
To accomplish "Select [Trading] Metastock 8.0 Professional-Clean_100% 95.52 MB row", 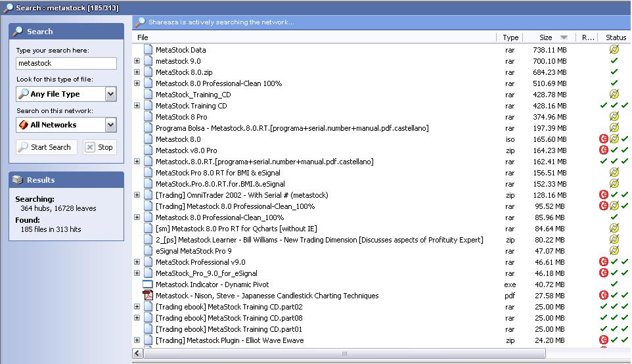I will click(381, 206).
